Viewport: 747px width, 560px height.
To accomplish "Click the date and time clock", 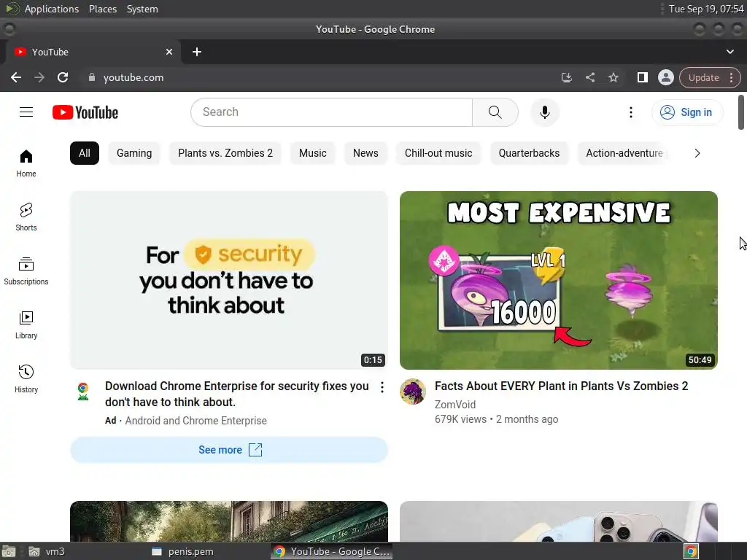I will tap(706, 9).
